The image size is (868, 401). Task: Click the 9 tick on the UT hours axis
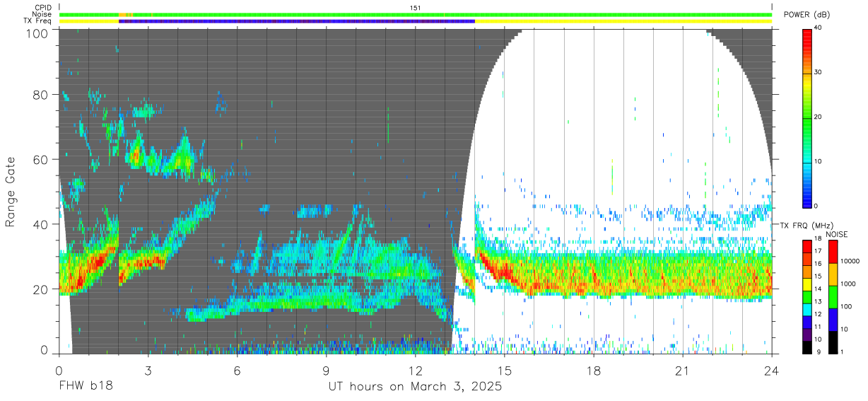(x=326, y=371)
